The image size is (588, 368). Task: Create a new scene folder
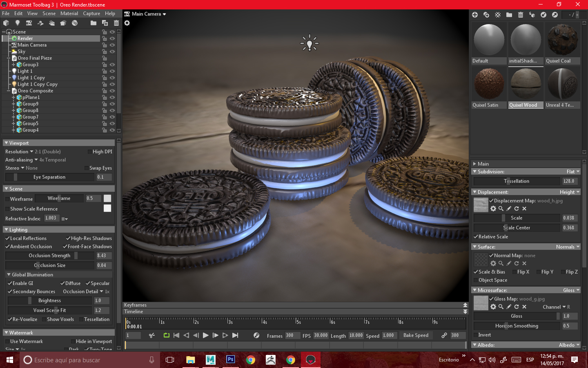[x=94, y=23]
